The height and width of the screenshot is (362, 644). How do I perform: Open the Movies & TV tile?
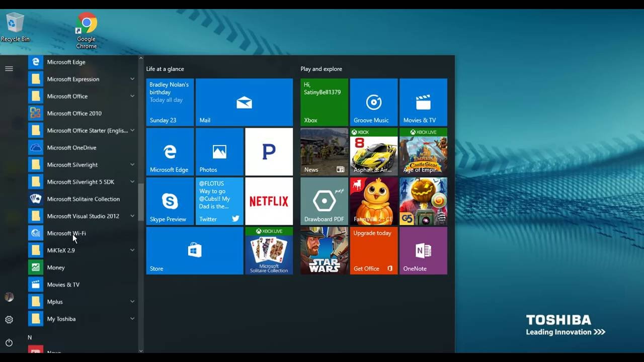[x=423, y=102]
